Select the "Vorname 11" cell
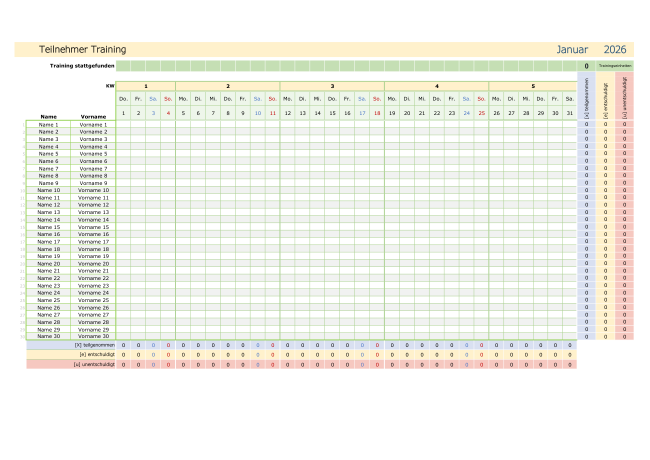 tap(93, 198)
